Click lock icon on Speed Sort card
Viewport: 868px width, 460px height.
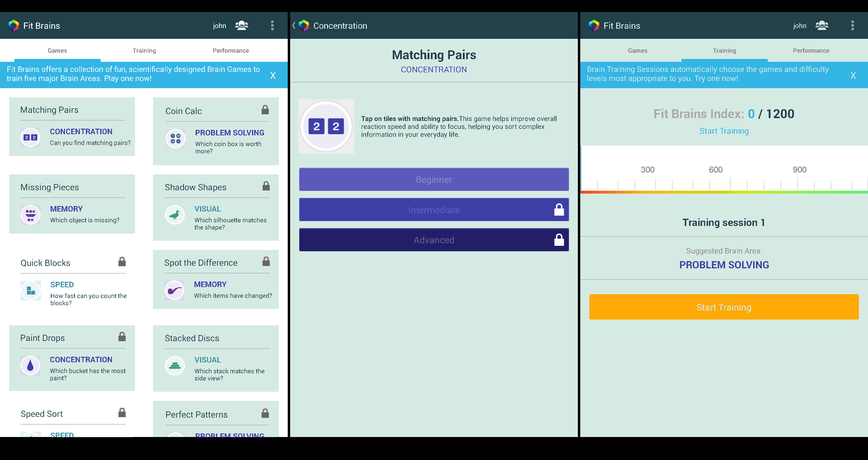click(122, 413)
